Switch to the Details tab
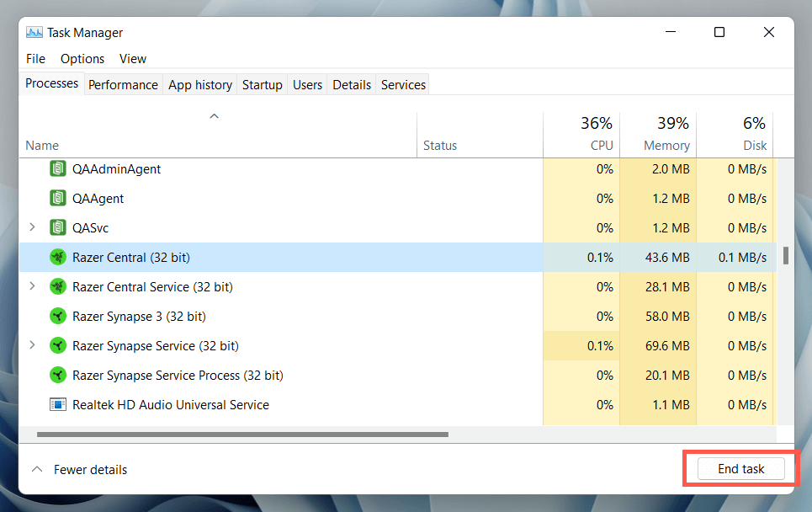 [x=352, y=85]
